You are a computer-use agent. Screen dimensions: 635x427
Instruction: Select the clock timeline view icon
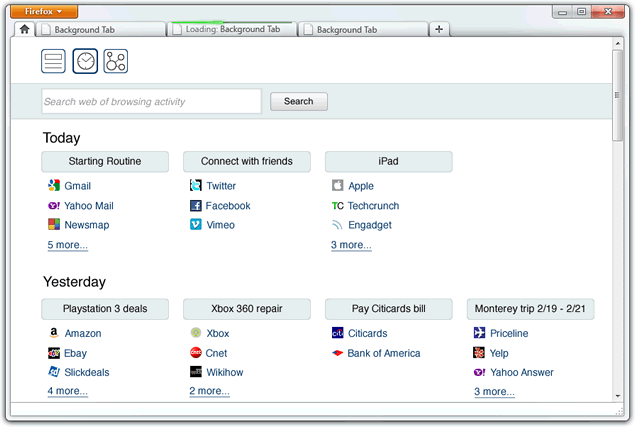click(x=85, y=61)
